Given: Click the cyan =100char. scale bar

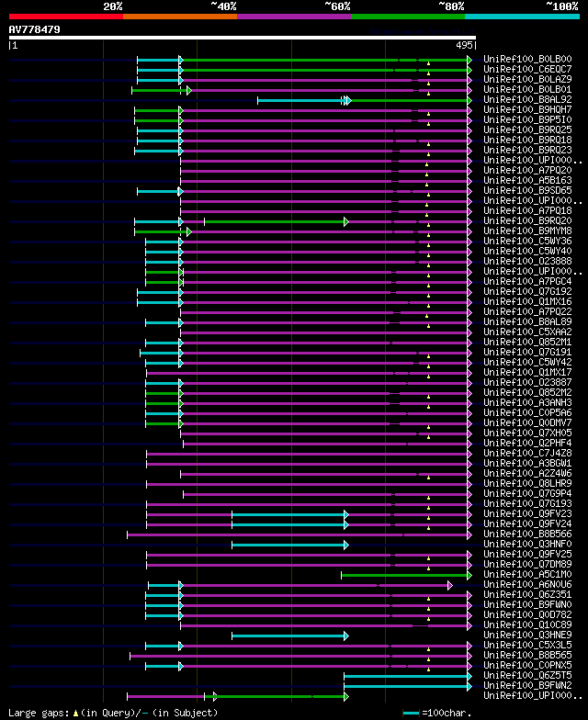Looking at the screenshot, I should 412,713.
